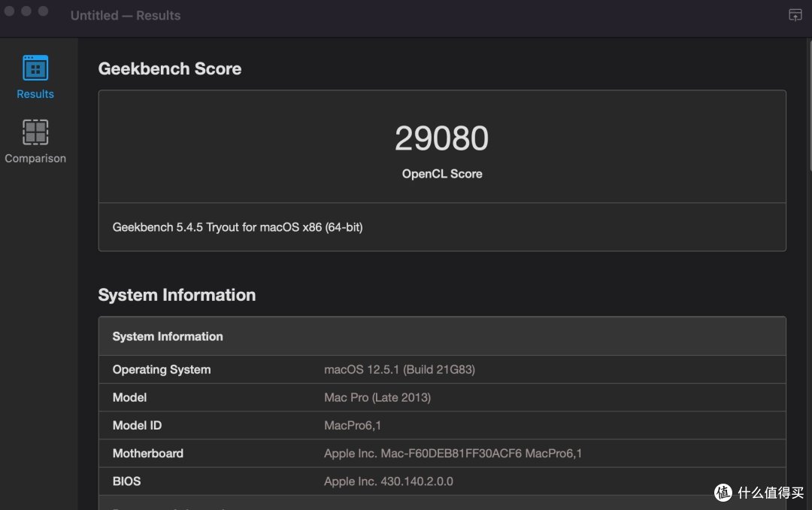Minimize the window with the middle traffic light
Screen dimensions: 812x510
pos(26,11)
